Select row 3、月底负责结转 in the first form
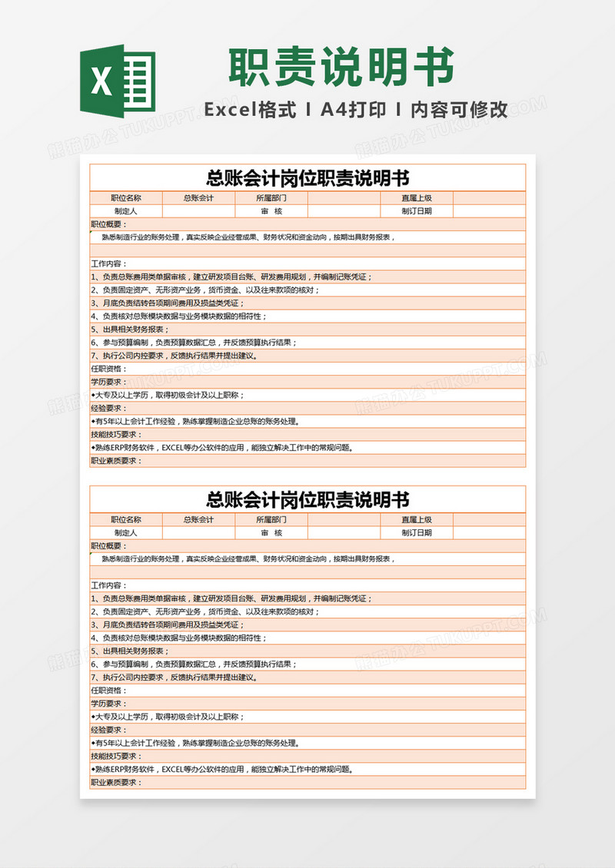The width and height of the screenshot is (615, 868). tap(307, 303)
